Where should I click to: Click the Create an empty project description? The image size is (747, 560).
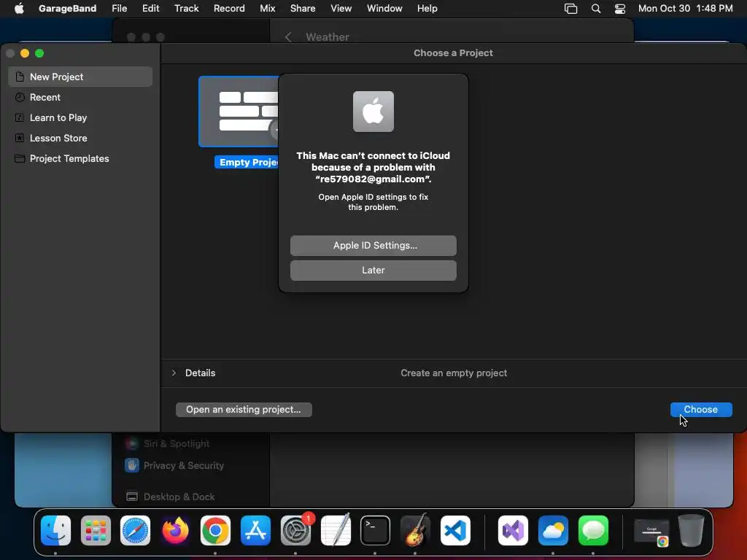(454, 373)
